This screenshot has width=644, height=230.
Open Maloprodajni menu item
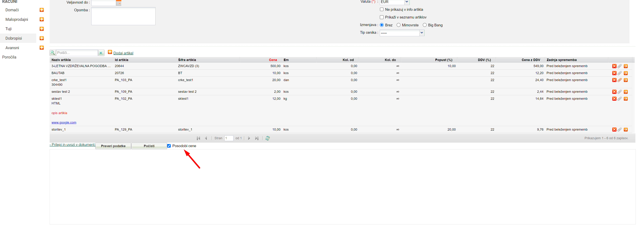[x=17, y=20]
